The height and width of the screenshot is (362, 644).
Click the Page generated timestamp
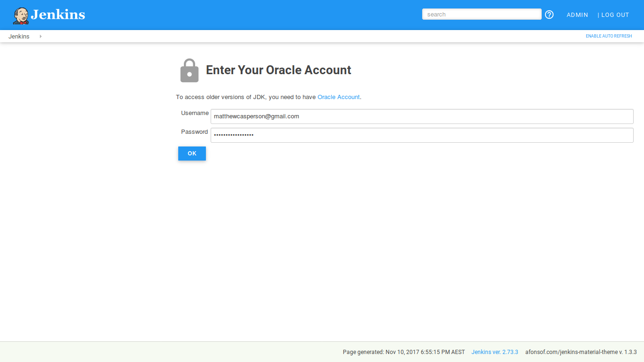pyautogui.click(x=403, y=352)
